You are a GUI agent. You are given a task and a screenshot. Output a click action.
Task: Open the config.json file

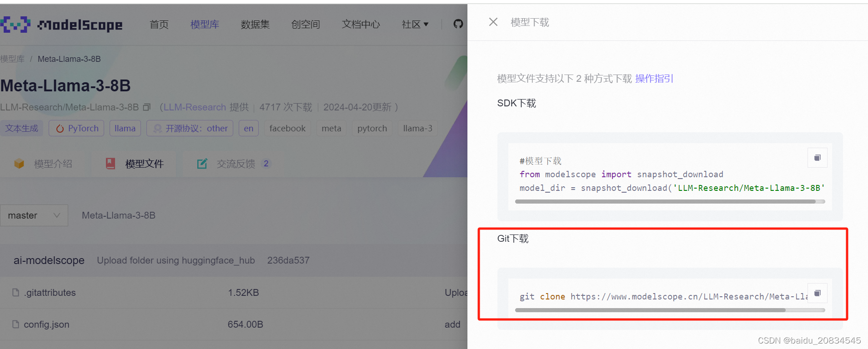(x=46, y=324)
